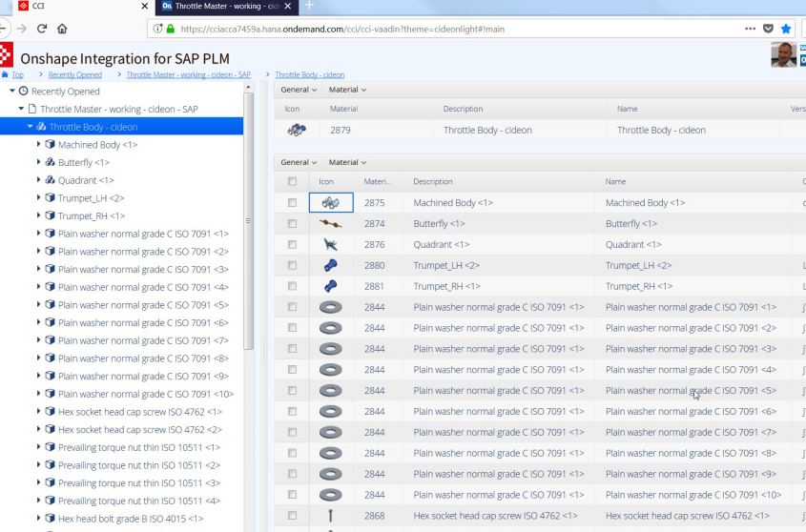The image size is (806, 532).
Task: Open new browser tab with plus
Action: click(309, 6)
